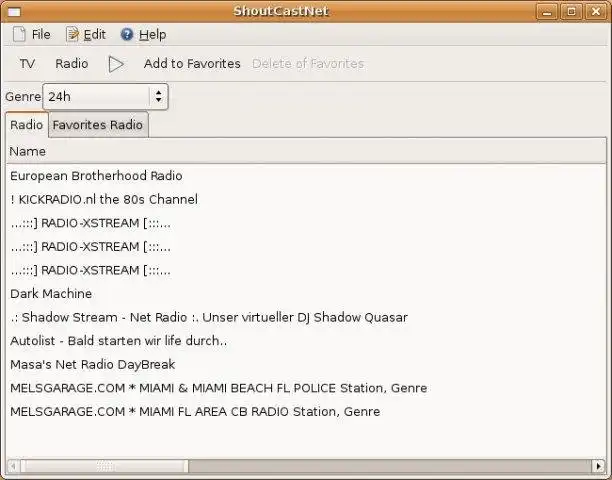The image size is (612, 480).
Task: Click the File menu page icon
Action: pos(19,34)
